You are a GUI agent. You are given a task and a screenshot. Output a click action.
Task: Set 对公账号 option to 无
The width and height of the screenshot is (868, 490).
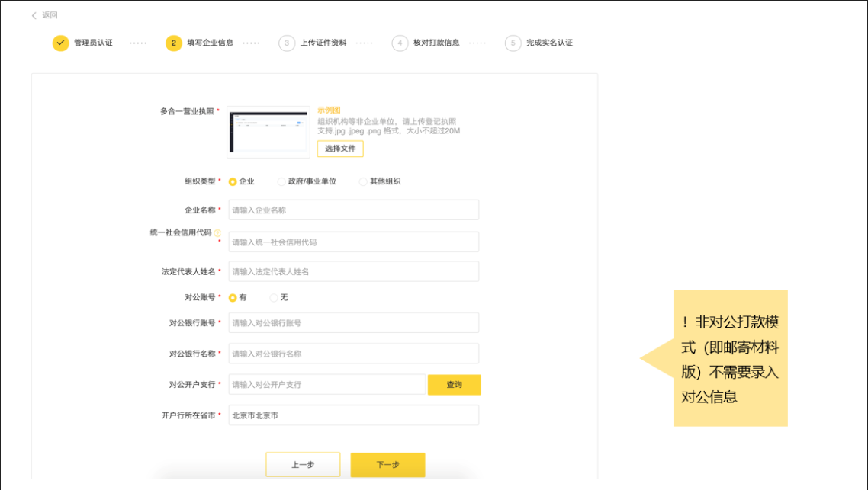click(273, 298)
